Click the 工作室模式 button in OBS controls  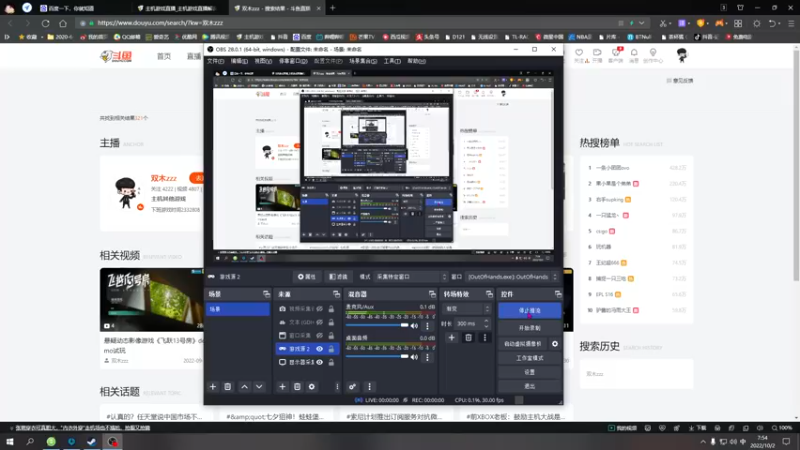[x=530, y=358]
